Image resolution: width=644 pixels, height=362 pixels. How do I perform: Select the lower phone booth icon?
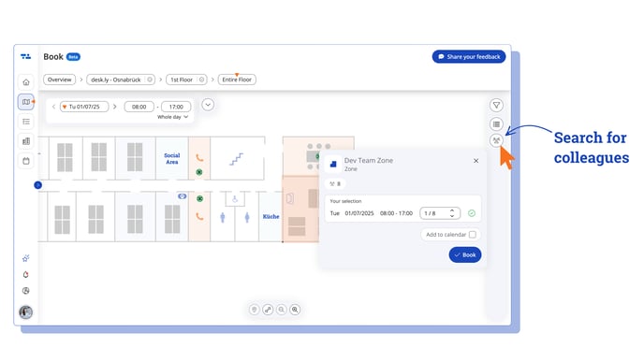(x=199, y=216)
